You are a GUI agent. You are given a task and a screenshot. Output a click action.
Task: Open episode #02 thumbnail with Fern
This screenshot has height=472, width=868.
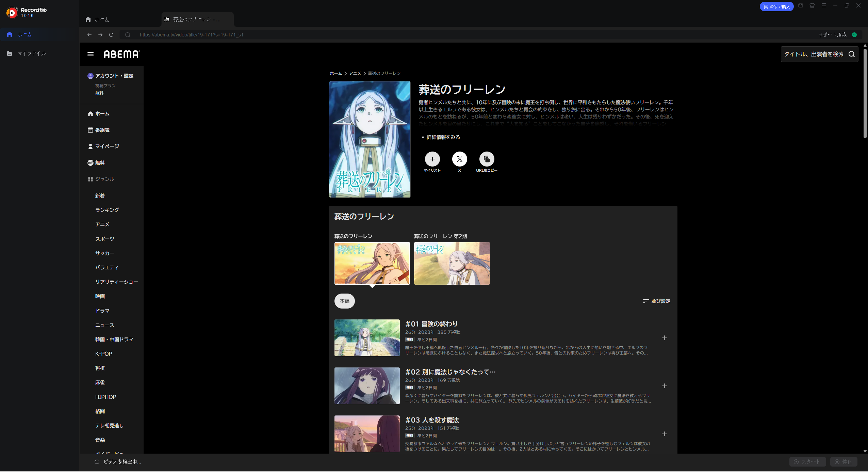[367, 386]
